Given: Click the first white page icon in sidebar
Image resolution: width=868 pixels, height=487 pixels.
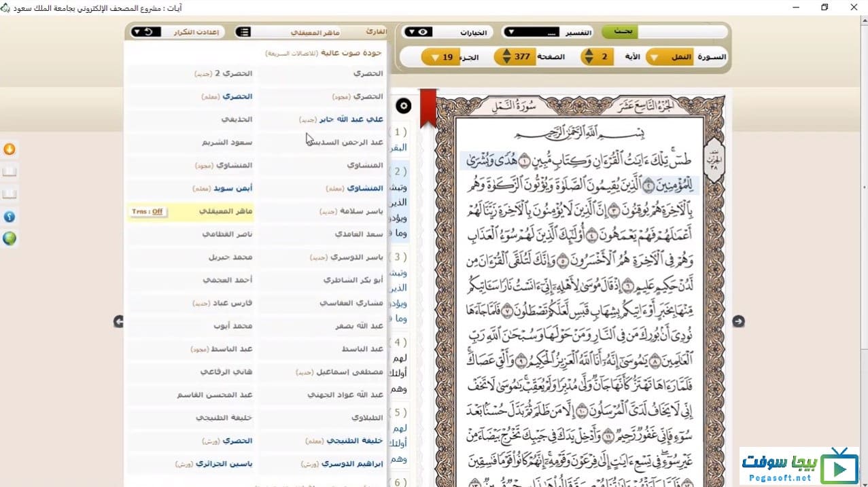Looking at the screenshot, I should click(10, 172).
